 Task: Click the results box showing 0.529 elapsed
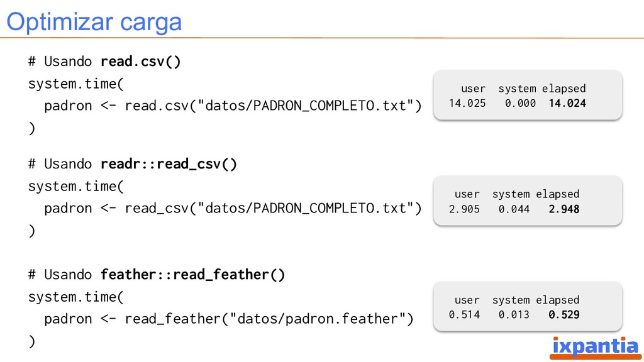528,306
